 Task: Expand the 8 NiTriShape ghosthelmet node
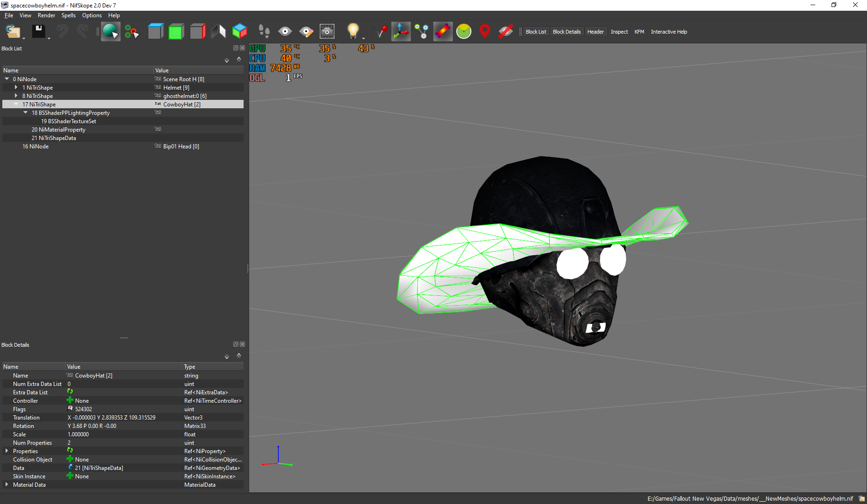[x=16, y=96]
